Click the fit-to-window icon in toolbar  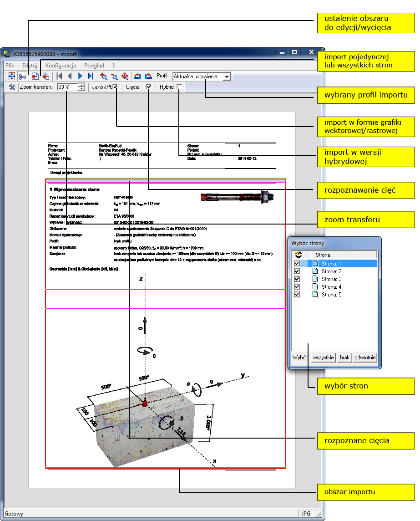coord(11,77)
